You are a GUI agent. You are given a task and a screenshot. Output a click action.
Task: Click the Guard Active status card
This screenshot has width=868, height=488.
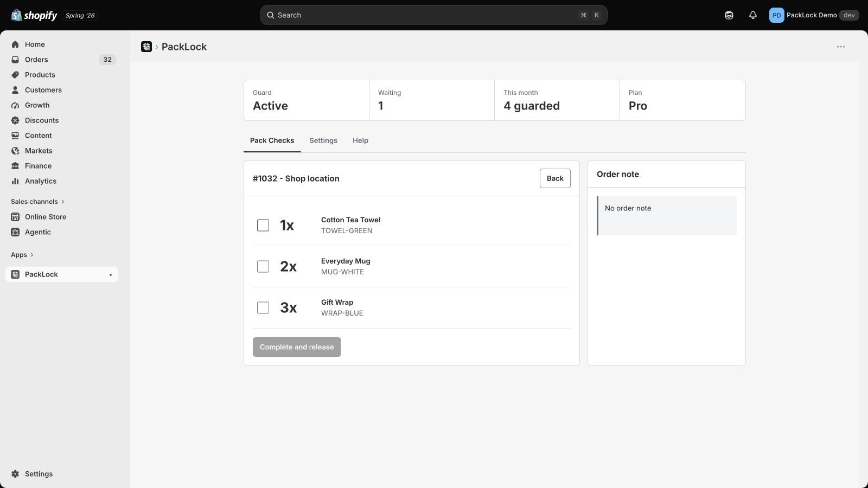pos(307,100)
